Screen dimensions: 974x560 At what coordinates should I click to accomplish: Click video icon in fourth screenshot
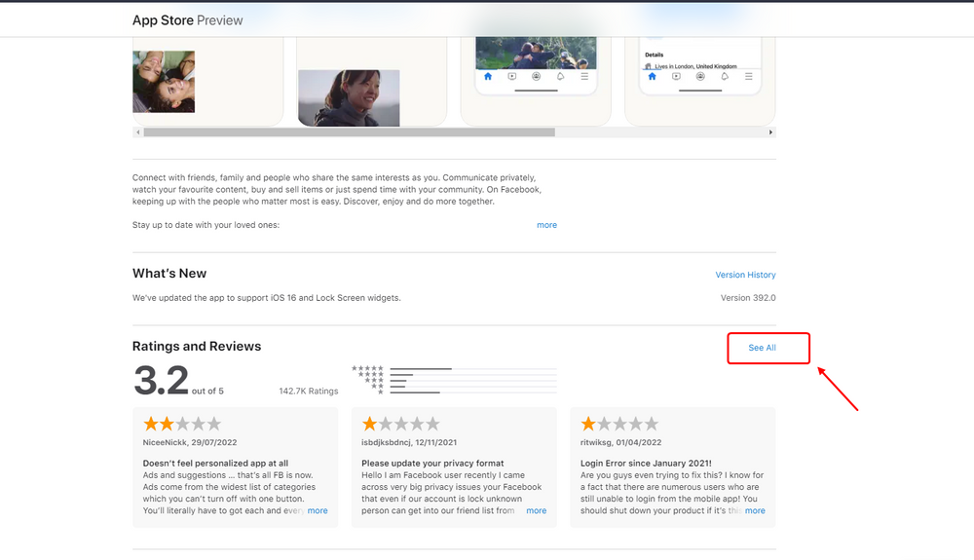[x=676, y=76]
